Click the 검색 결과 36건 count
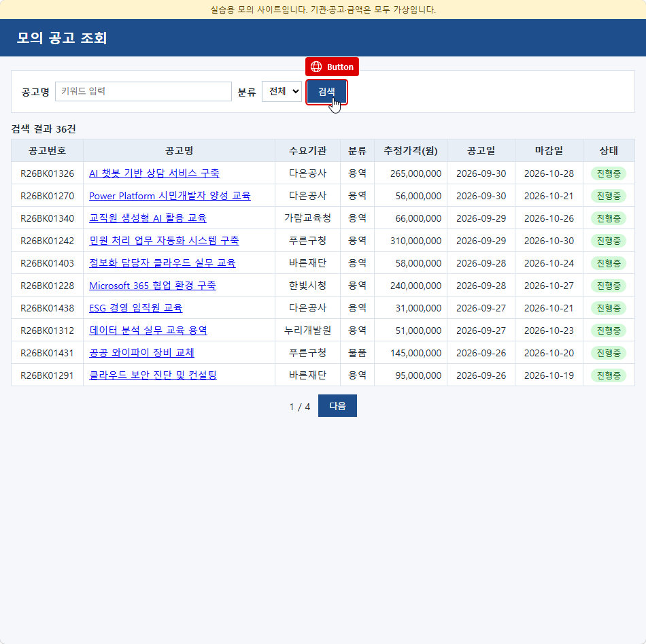Viewport: 646px width, 644px height. pos(44,129)
